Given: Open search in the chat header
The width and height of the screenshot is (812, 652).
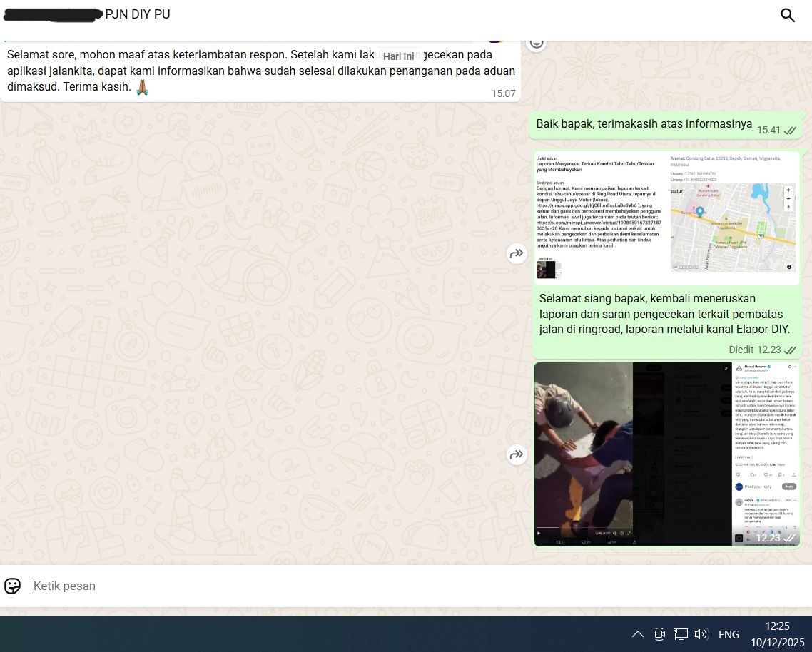Looking at the screenshot, I should [787, 15].
